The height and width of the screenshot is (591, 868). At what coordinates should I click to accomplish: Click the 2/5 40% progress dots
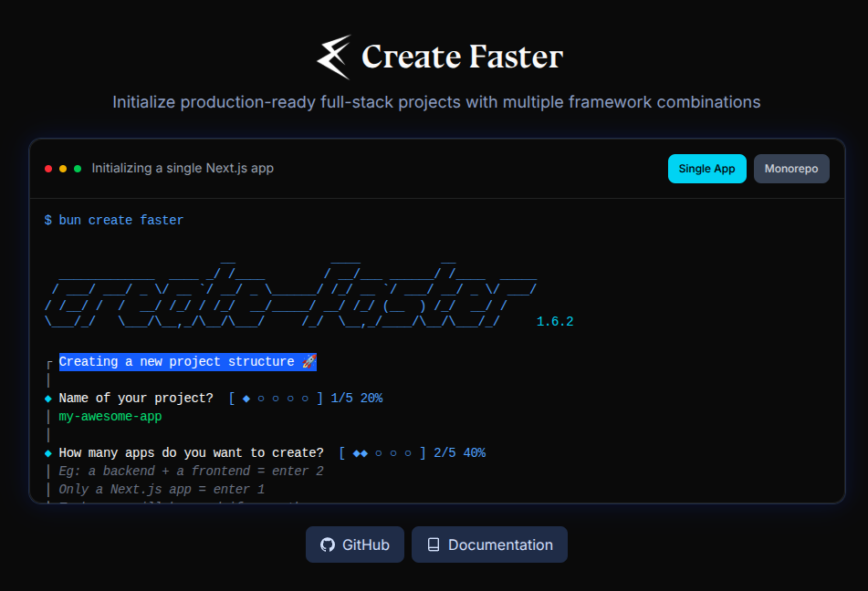coord(411,452)
